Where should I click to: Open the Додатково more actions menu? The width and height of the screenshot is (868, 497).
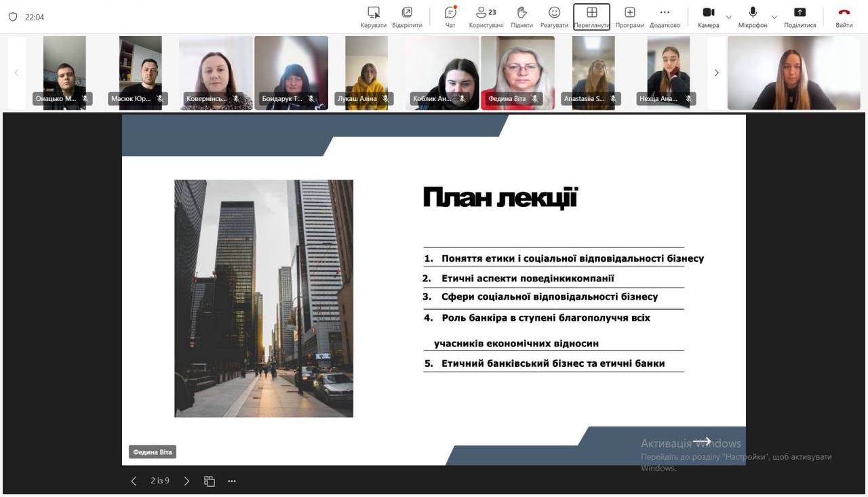pos(665,16)
